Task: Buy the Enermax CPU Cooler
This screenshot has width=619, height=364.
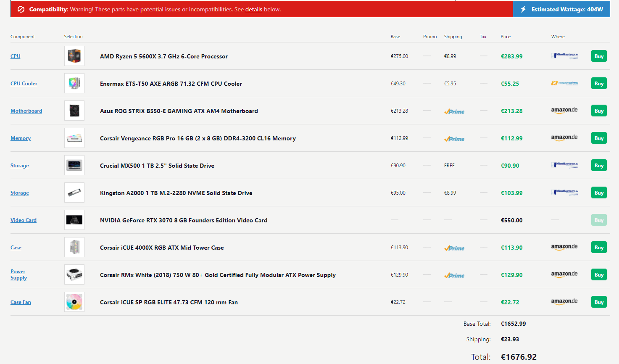Action: point(599,84)
